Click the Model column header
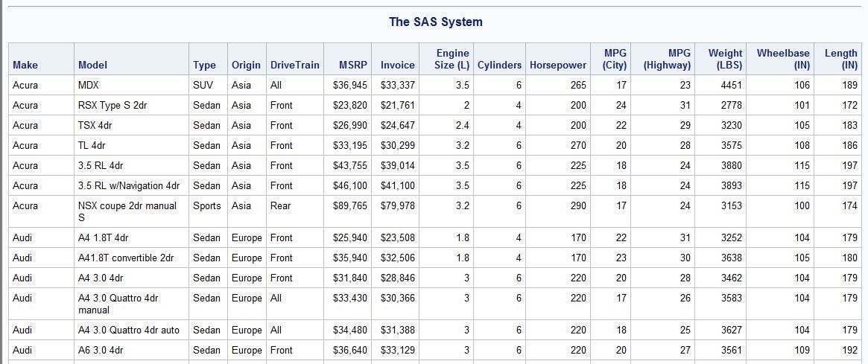Image resolution: width=868 pixels, height=364 pixels. click(132, 60)
